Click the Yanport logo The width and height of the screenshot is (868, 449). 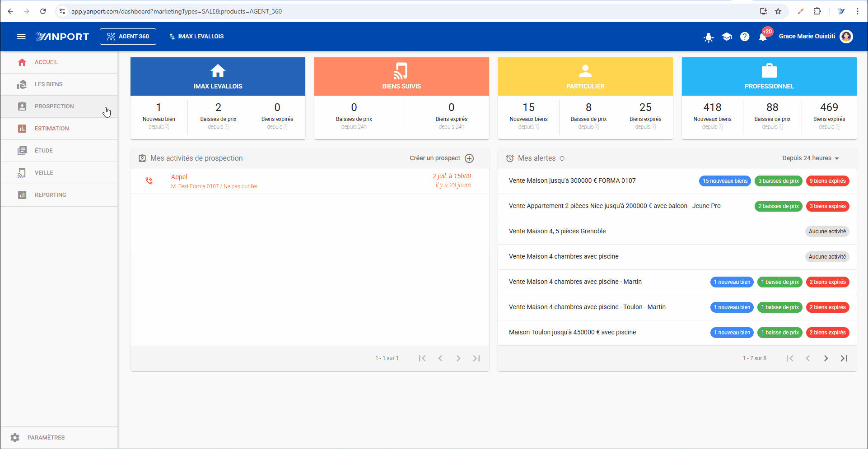tap(62, 37)
